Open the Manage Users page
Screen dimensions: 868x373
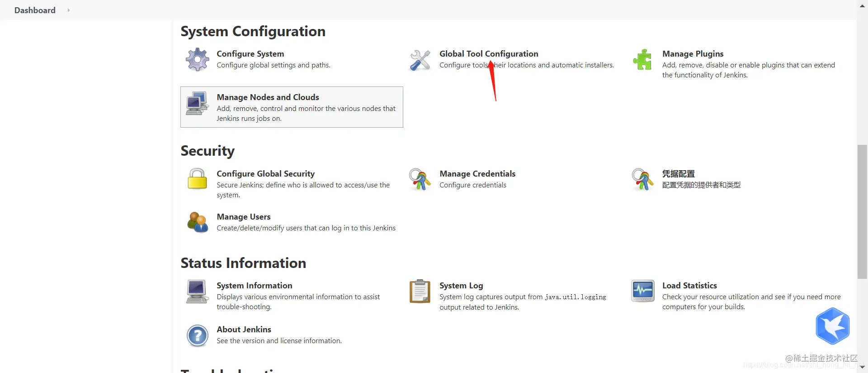(x=244, y=217)
